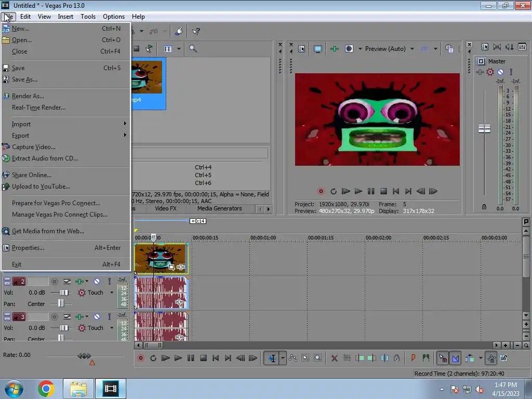Lock the Master fader channels
Viewport: 532px width, 399px height.
tap(484, 207)
